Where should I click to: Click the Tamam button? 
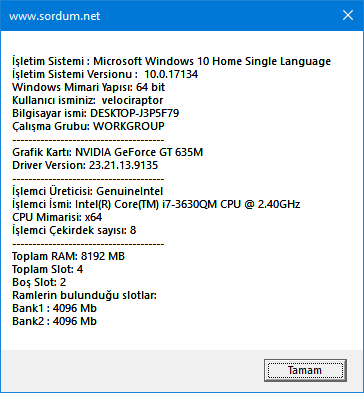[x=305, y=370]
